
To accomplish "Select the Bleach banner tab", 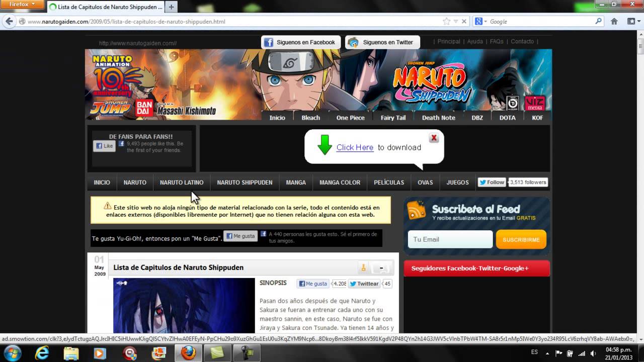I will pyautogui.click(x=311, y=117).
